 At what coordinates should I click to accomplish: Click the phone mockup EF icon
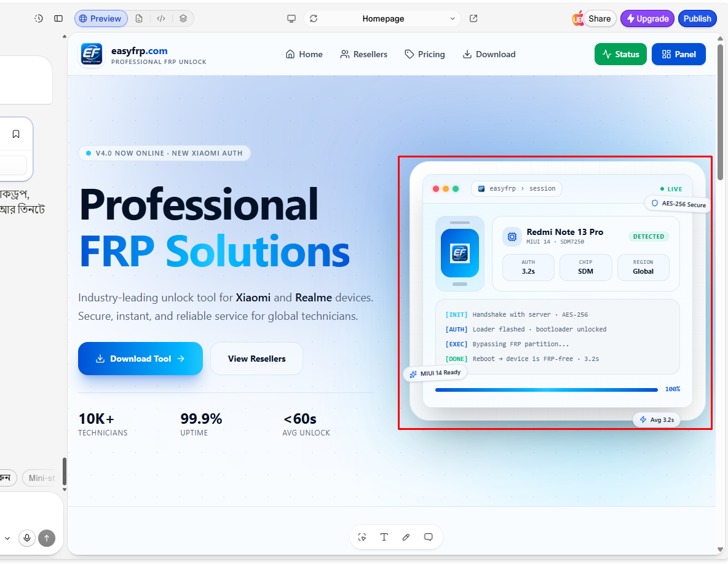click(x=460, y=253)
